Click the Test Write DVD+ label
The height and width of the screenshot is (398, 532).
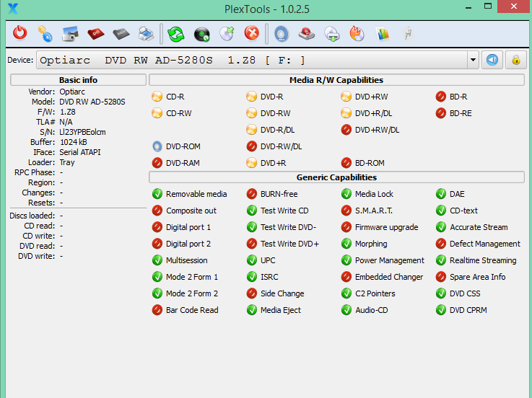point(289,244)
